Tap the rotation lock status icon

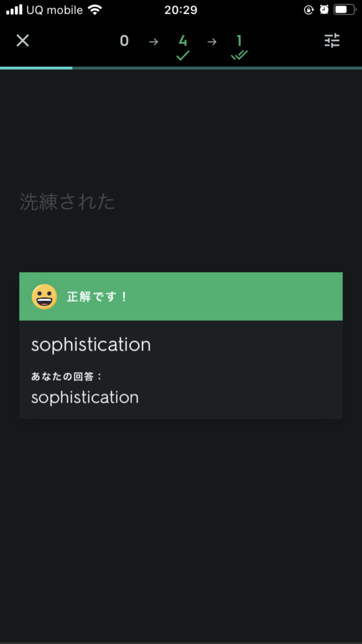(x=309, y=10)
